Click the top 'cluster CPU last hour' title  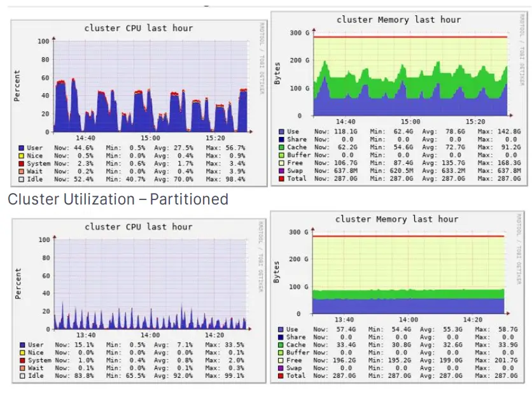138,28
